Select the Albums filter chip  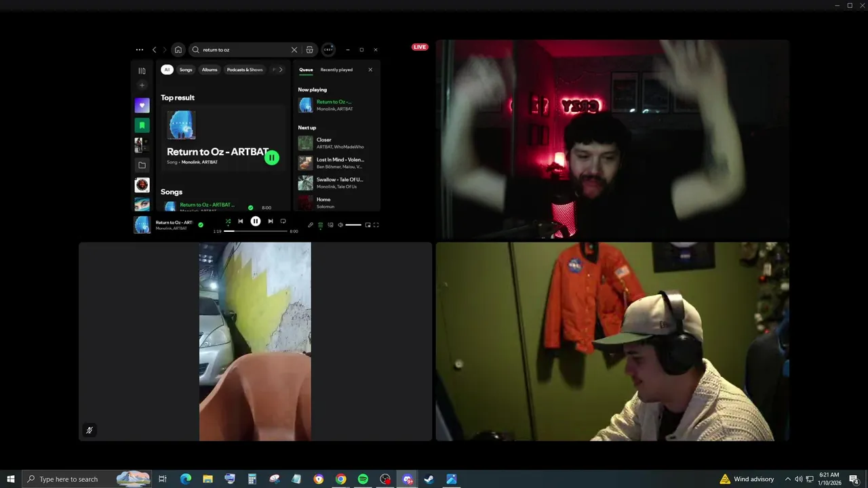(x=210, y=70)
